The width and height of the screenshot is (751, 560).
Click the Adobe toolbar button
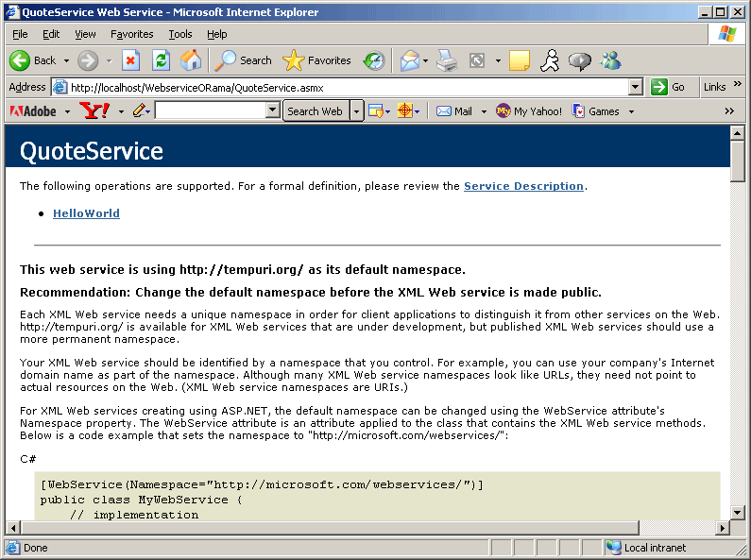(33, 111)
